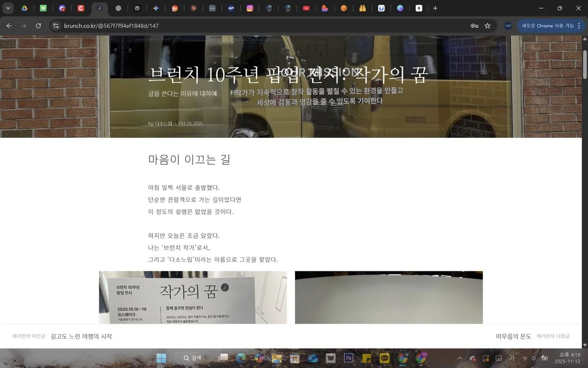The image size is (588, 368).
Task: Switch to the YouTube tab
Action: click(306, 8)
